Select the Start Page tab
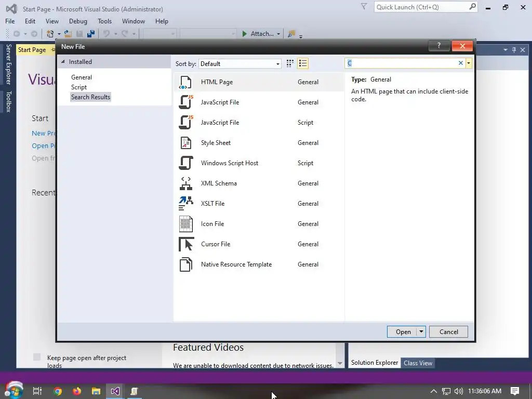 32,50
